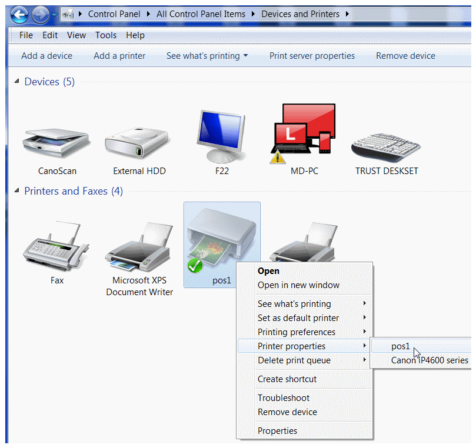Select Printer properties in context menu

(304, 346)
